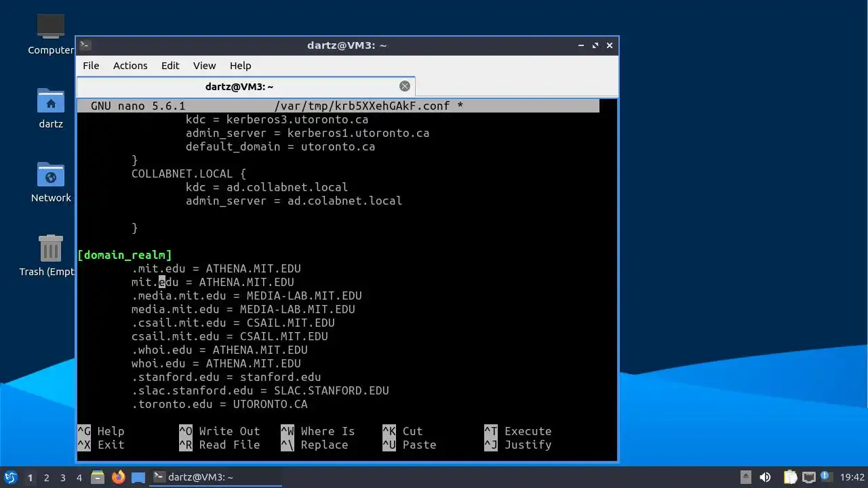Open the Help menu

click(240, 66)
